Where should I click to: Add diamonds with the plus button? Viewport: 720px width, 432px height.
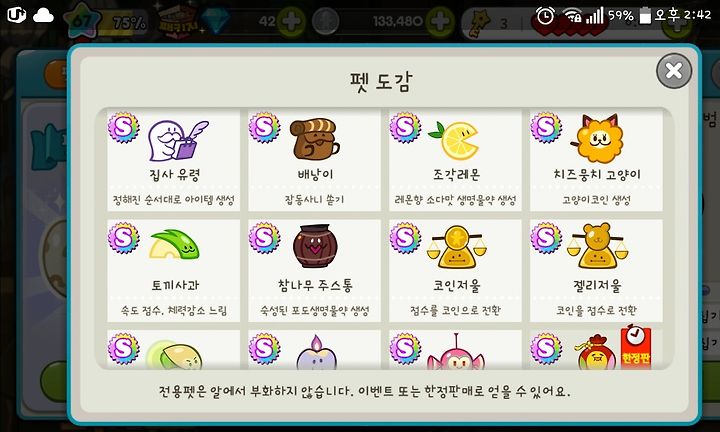[291, 21]
